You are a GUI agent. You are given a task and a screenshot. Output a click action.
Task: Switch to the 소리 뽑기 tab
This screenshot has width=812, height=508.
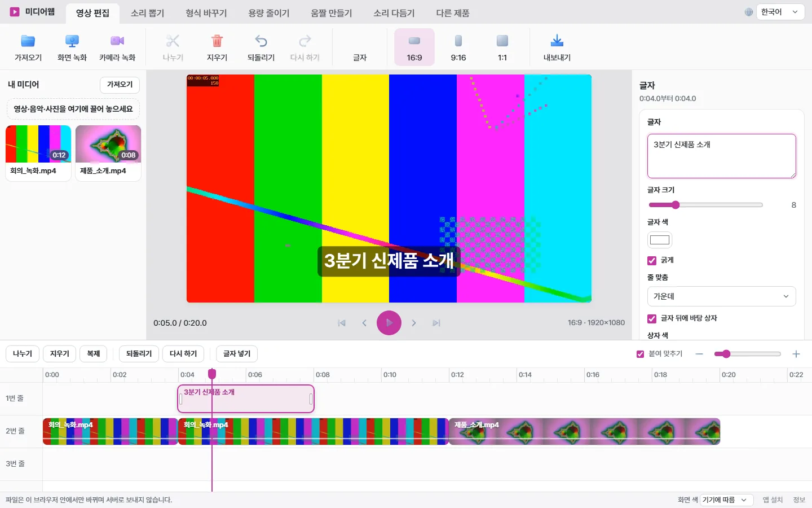tap(148, 13)
